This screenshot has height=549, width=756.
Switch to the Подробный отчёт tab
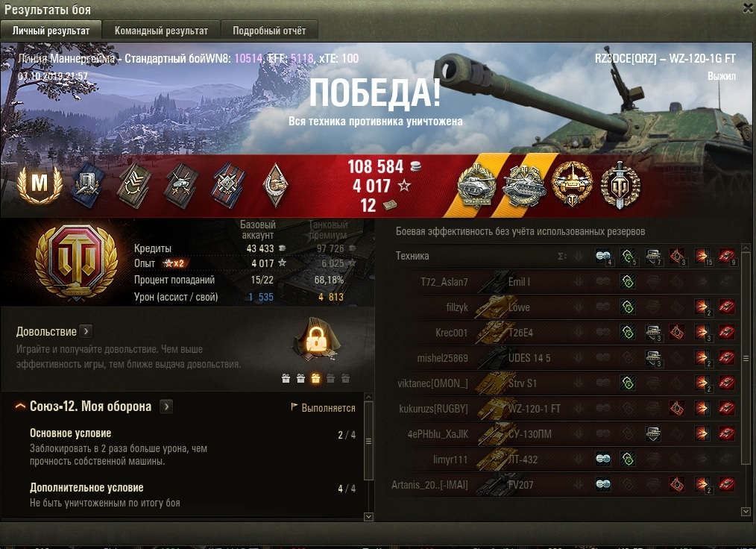[269, 31]
